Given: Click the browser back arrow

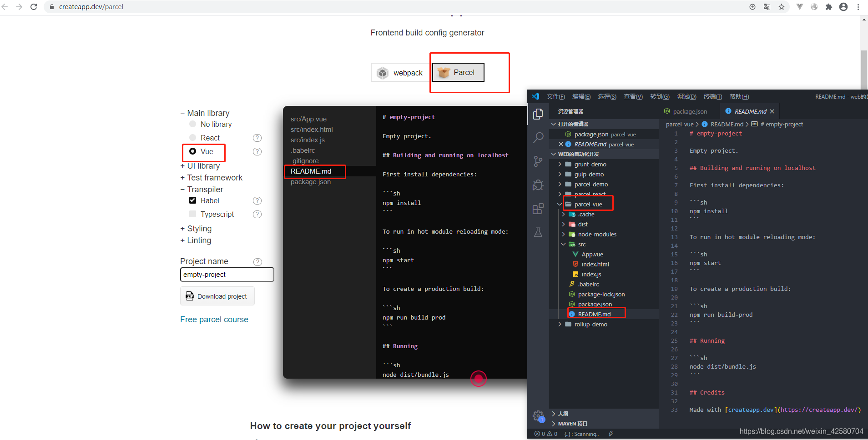Looking at the screenshot, I should pyautogui.click(x=5, y=7).
